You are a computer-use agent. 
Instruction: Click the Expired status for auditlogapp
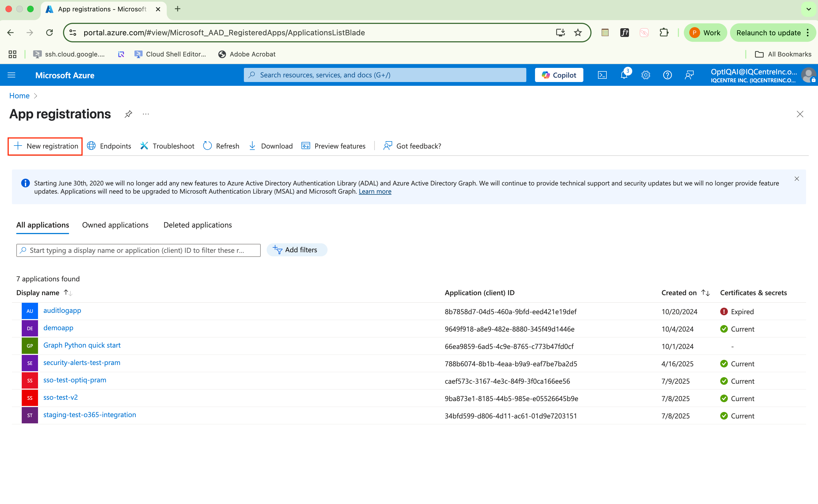737,312
